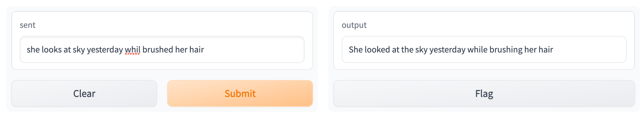Click 'sky' in the sent input

click(x=79, y=50)
